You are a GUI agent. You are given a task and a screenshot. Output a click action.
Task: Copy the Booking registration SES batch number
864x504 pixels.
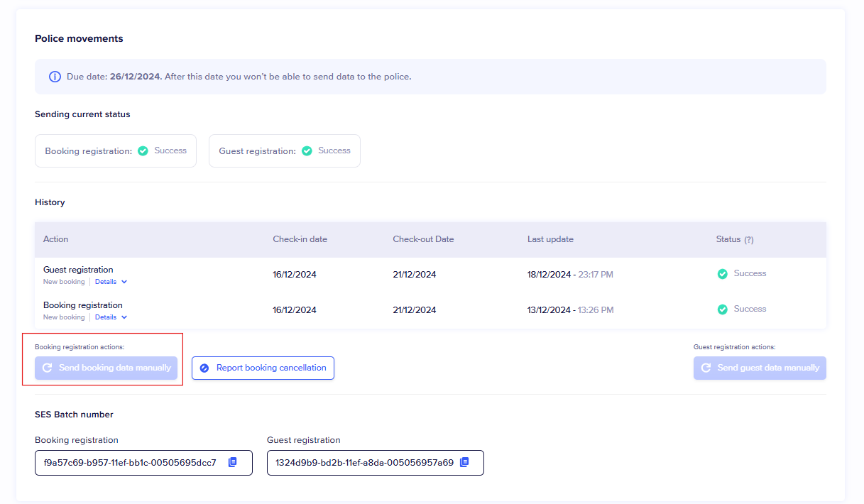pos(232,462)
